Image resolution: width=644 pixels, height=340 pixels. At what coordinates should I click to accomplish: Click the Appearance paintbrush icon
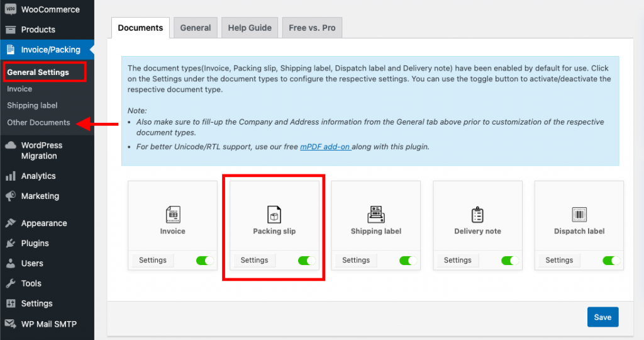[10, 224]
